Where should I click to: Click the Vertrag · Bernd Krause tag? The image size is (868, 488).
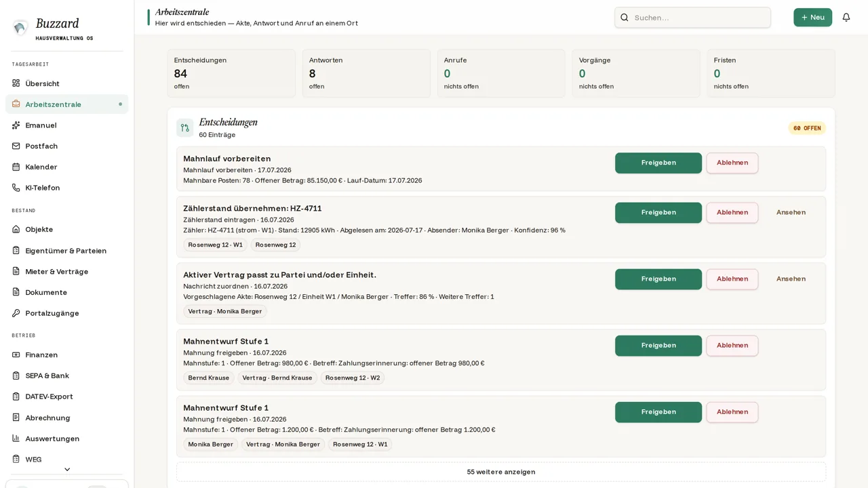(277, 378)
